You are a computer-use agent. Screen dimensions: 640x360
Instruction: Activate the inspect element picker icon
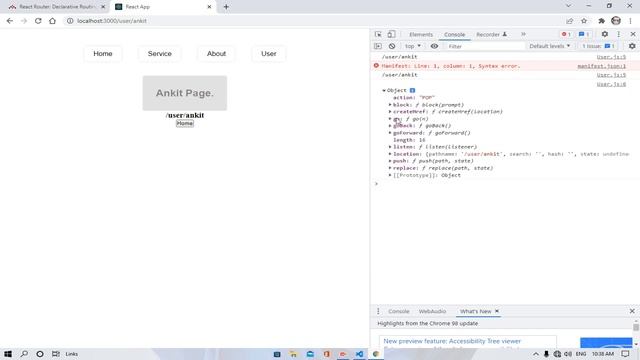pyautogui.click(x=378, y=34)
